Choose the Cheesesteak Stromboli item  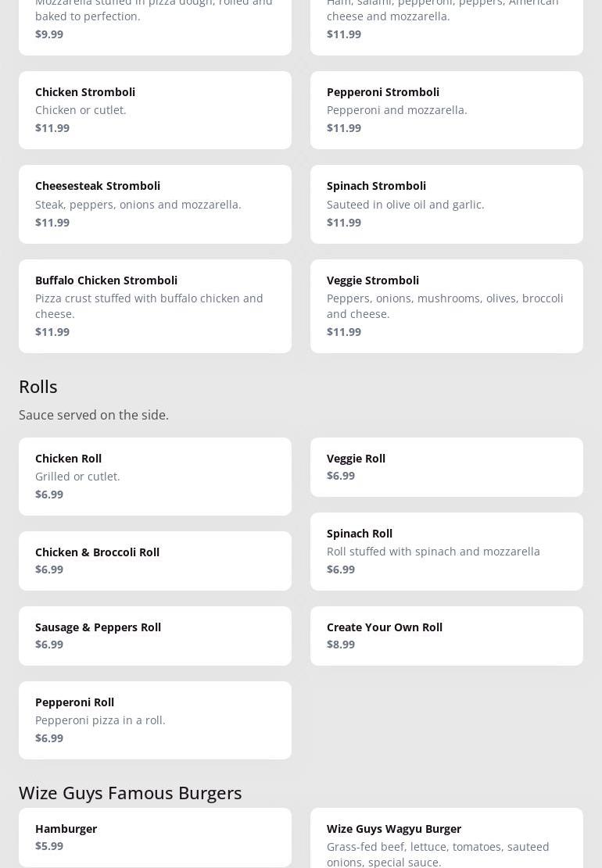(x=155, y=204)
